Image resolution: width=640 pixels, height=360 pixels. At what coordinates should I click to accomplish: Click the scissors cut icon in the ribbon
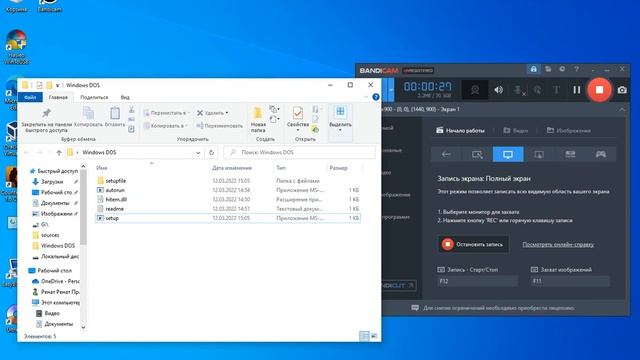coord(131,110)
